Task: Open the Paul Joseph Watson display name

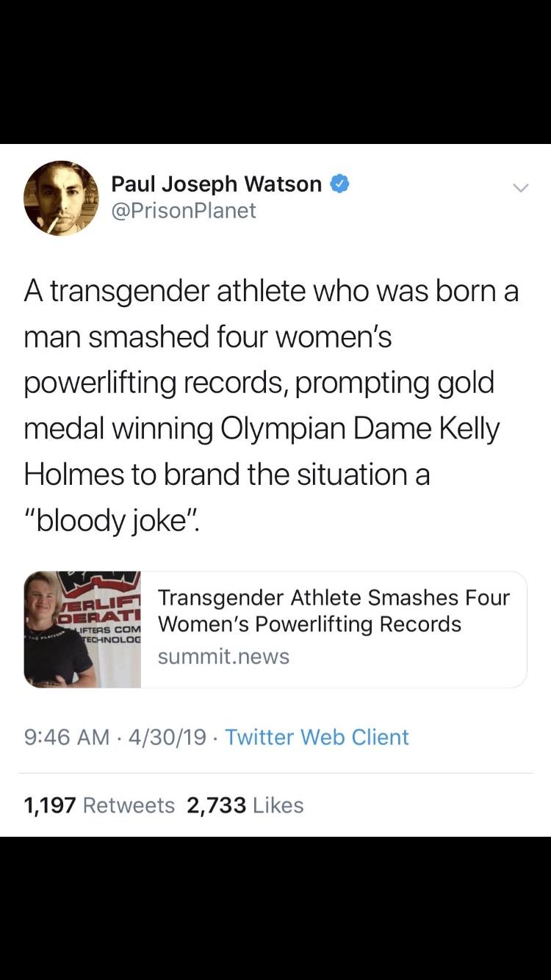Action: pos(216,184)
